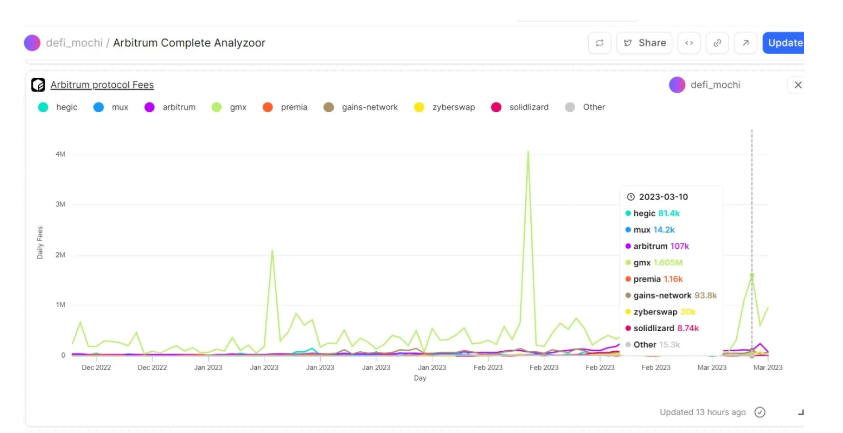Click tooltip row Other 15.3k
The width and height of the screenshot is (843, 433).
click(653, 345)
